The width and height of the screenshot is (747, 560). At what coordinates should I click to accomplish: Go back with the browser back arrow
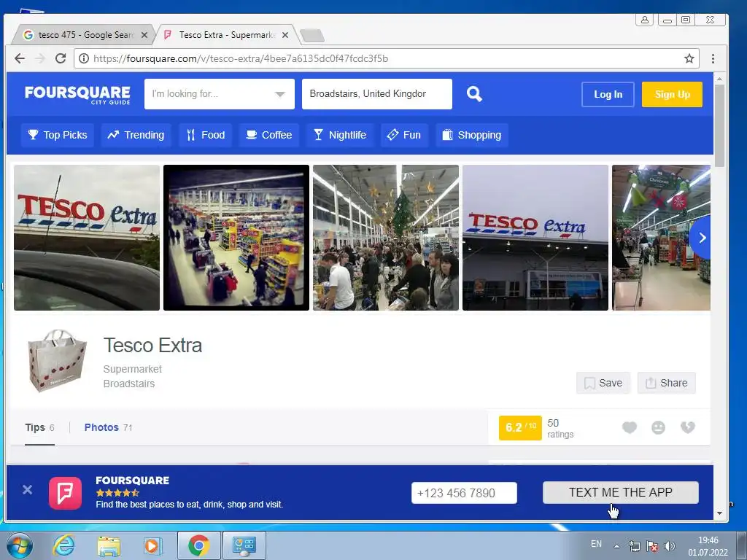pyautogui.click(x=20, y=58)
